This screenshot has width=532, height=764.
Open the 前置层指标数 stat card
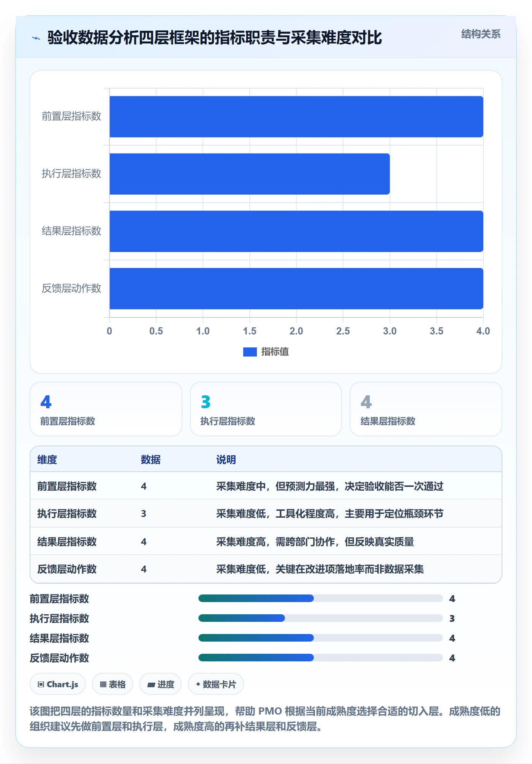pyautogui.click(x=106, y=409)
